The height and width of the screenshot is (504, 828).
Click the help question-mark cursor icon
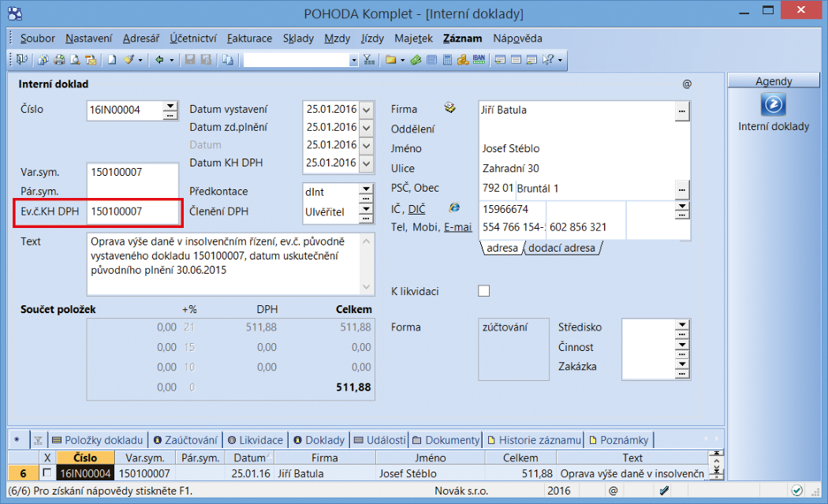(548, 60)
